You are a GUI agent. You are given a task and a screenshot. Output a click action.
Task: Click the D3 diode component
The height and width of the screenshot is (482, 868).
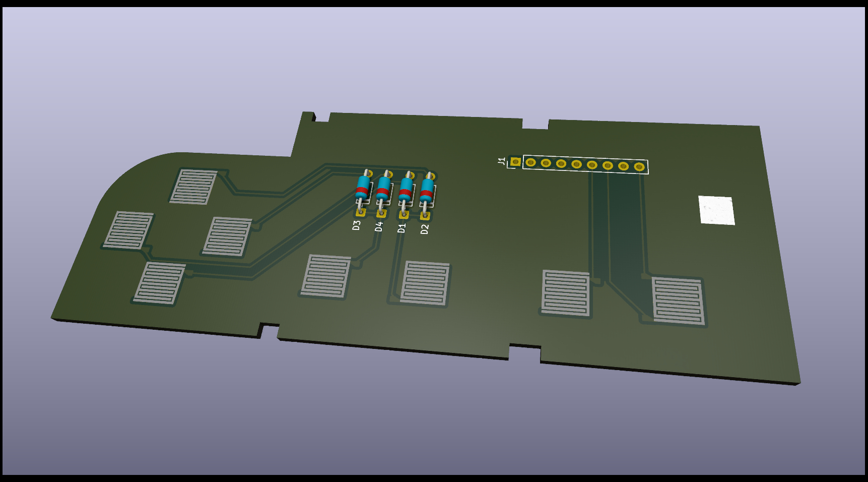(362, 187)
